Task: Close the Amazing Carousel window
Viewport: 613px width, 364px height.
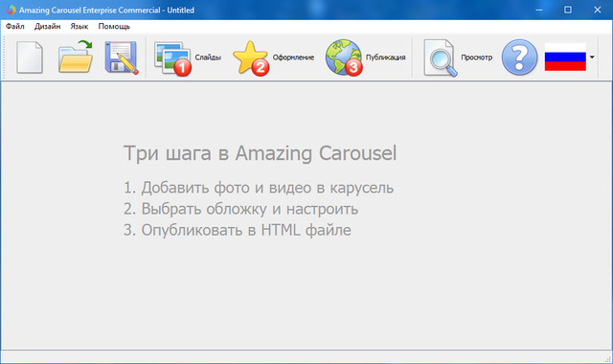Action: click(x=598, y=10)
